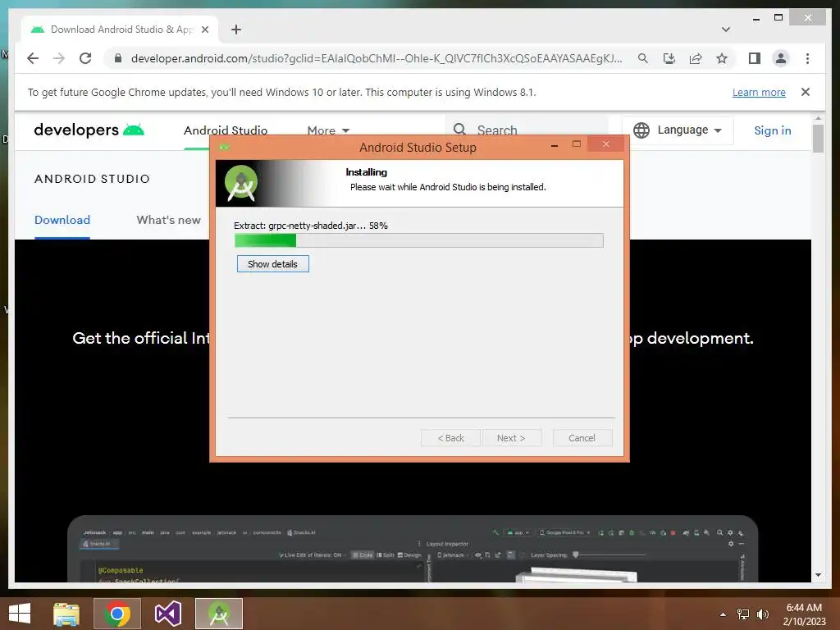Image resolution: width=840 pixels, height=630 pixels.
Task: Open the Windows Start button
Action: pos(20,614)
